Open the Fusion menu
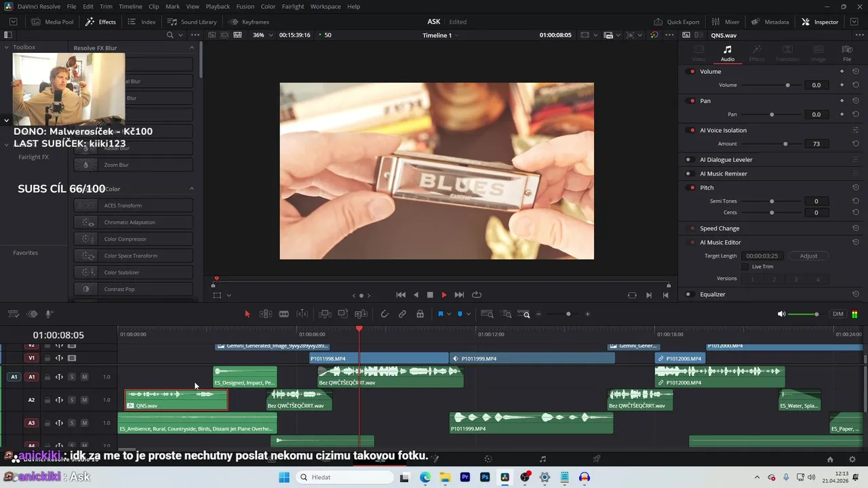 245,6
